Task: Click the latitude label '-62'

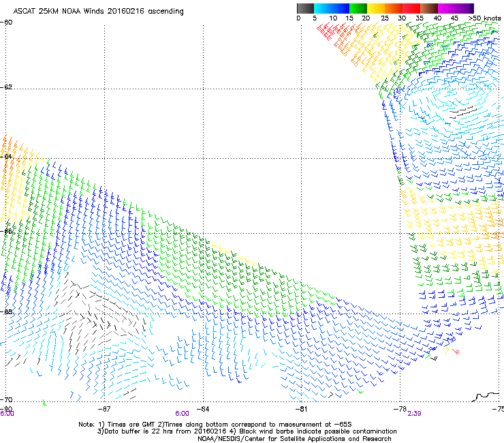Action: click(x=6, y=87)
